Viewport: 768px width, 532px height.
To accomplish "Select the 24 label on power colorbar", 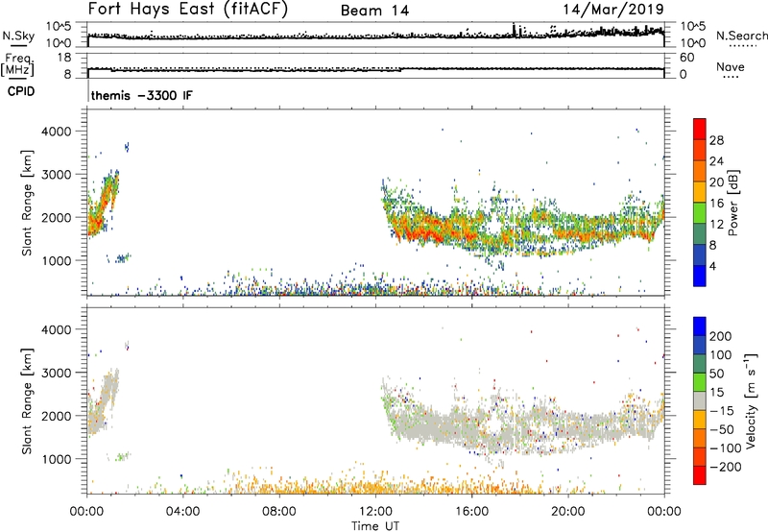I will tap(716, 161).
